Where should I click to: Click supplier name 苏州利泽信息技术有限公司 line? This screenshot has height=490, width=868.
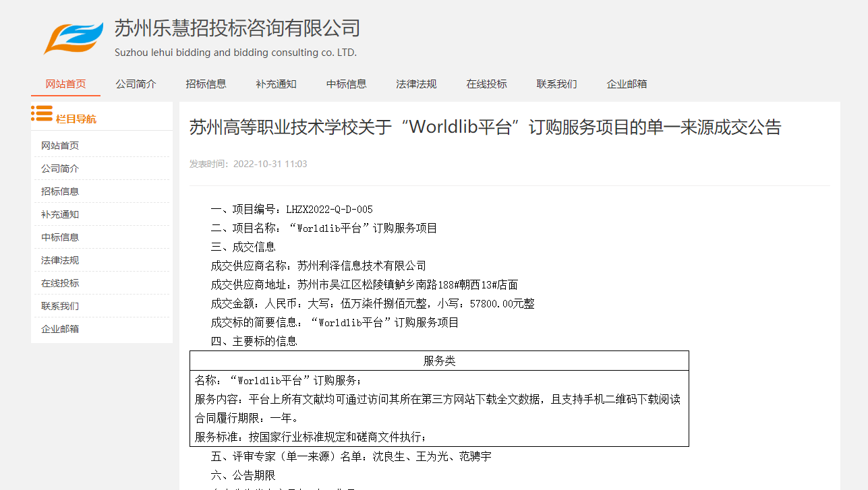tap(318, 266)
